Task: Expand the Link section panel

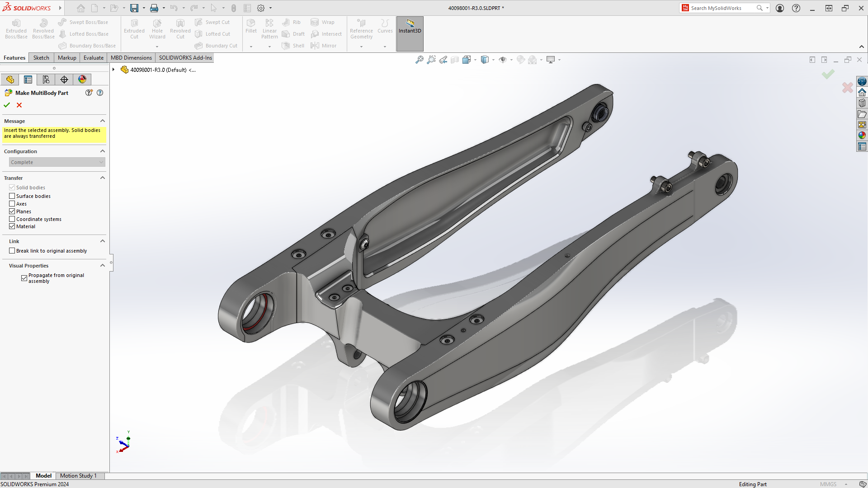Action: (102, 241)
